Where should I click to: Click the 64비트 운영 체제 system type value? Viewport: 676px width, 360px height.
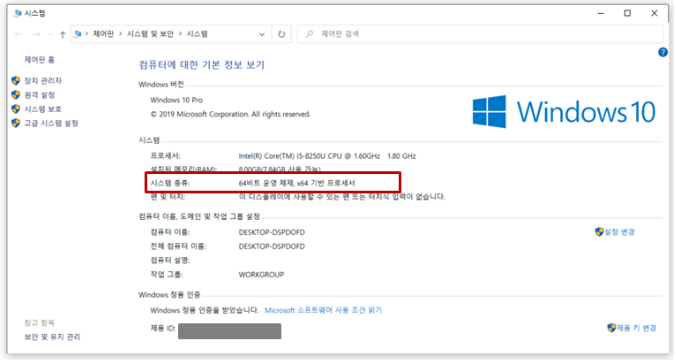coord(297,183)
